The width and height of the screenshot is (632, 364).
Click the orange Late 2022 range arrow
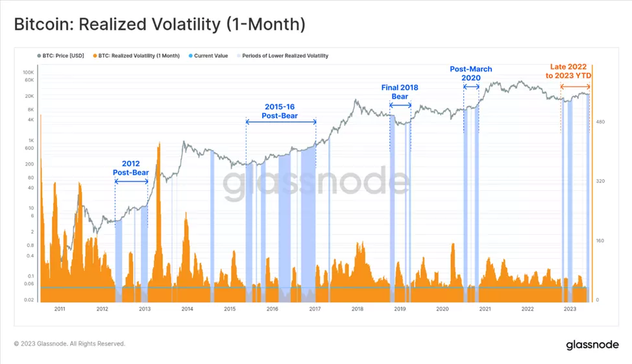[x=575, y=85]
